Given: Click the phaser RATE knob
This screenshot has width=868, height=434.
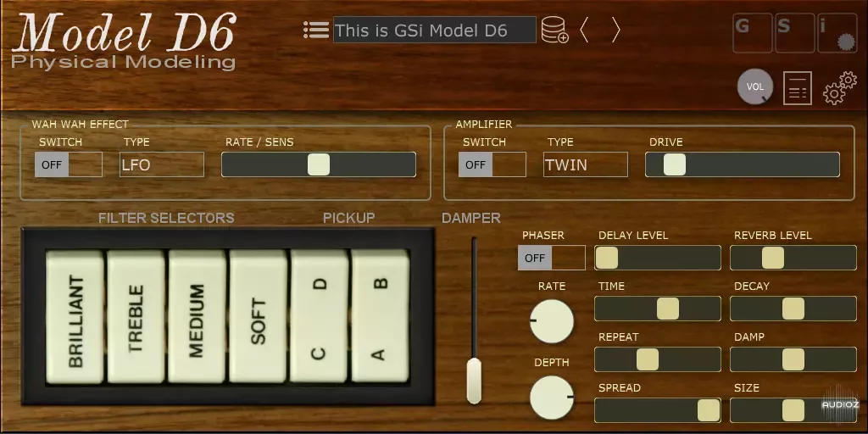Looking at the screenshot, I should [x=551, y=321].
